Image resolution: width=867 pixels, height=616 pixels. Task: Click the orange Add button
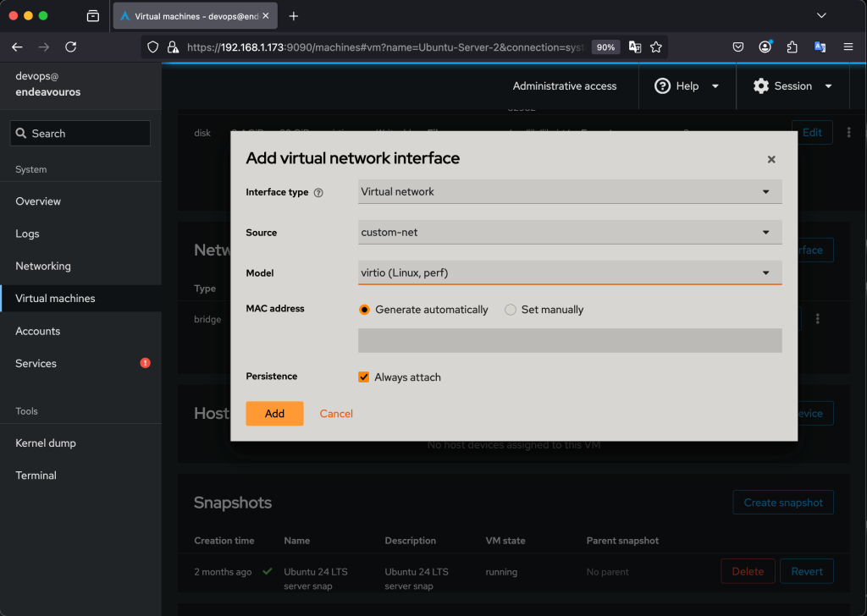point(274,414)
